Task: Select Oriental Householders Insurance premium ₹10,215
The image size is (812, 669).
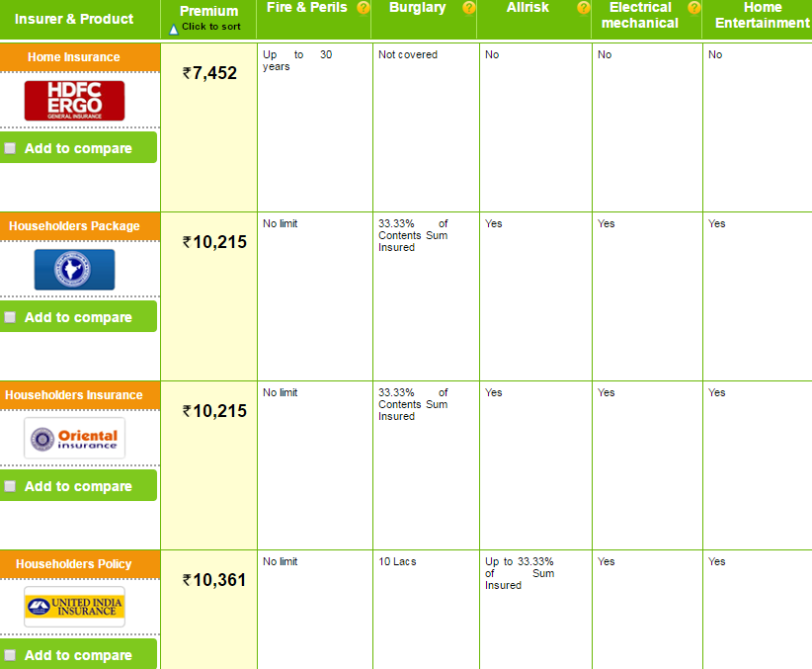Action: (214, 411)
